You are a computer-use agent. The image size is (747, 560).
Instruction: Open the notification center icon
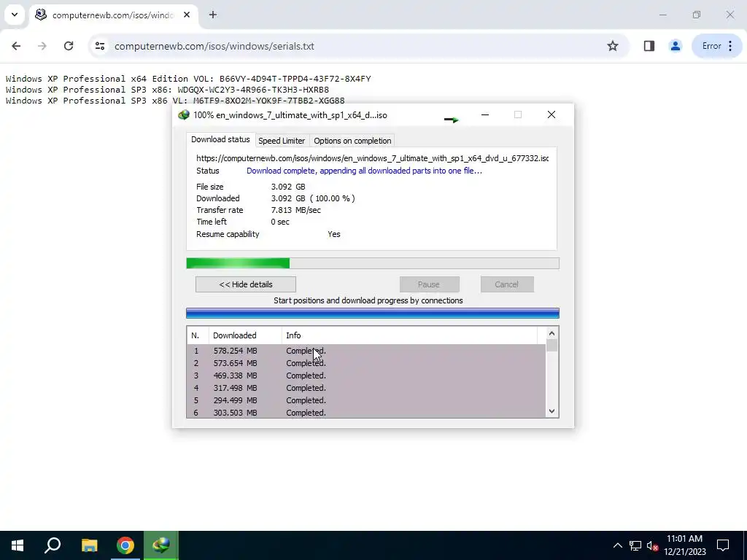[x=723, y=545]
